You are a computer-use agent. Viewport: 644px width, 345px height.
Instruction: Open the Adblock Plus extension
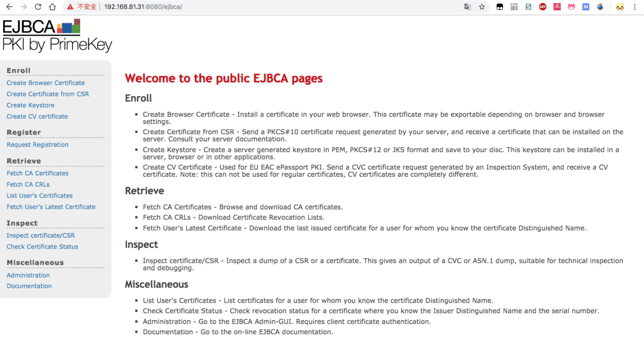[542, 7]
